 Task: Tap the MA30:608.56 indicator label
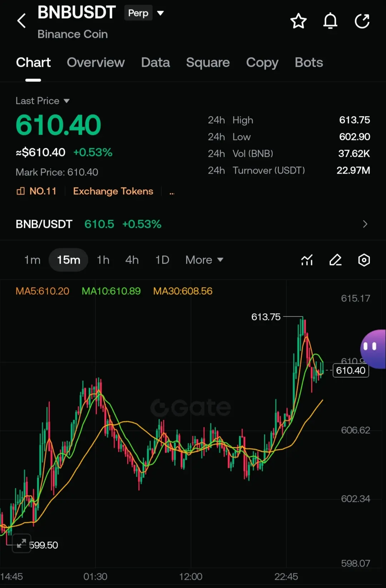[183, 291]
